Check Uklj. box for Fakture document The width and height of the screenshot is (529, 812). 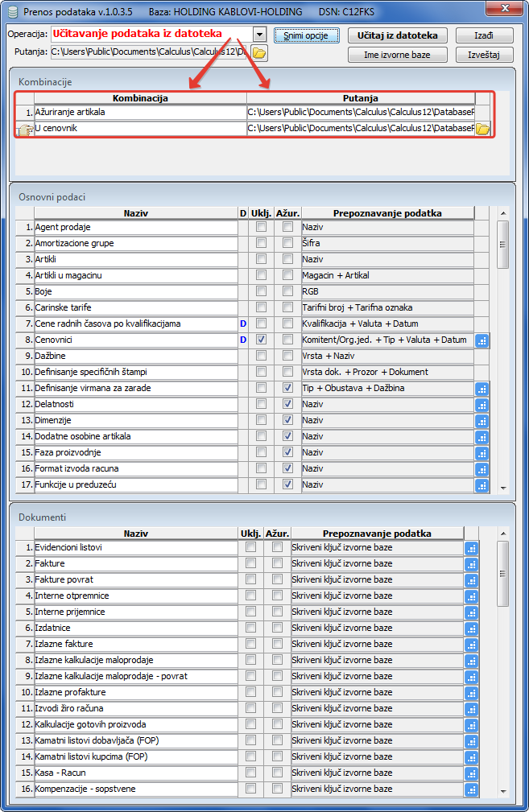[x=251, y=564]
